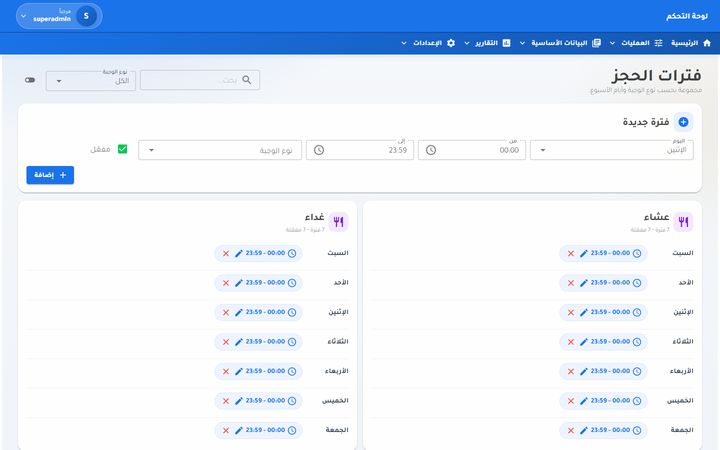The image size is (720, 450).
Task: Click the search input field
Action: coord(200,80)
